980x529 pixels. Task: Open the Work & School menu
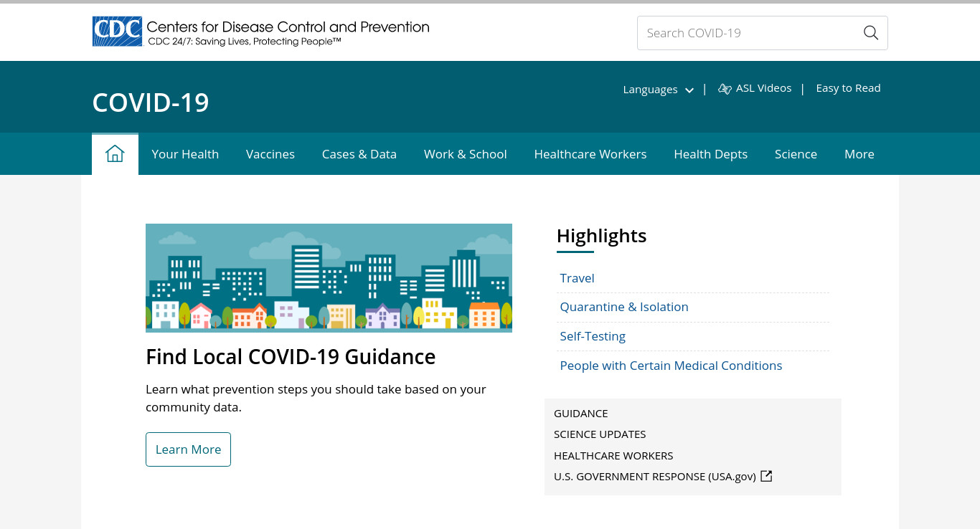tap(466, 154)
